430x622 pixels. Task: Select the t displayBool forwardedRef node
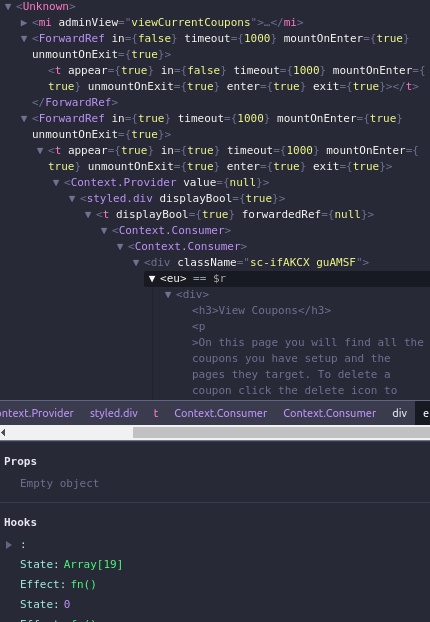235,215
